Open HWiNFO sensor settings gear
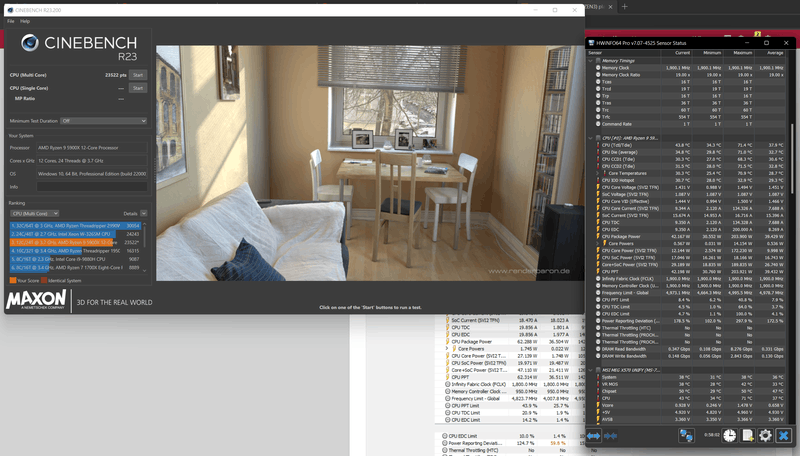This screenshot has height=456, width=800. click(x=765, y=436)
